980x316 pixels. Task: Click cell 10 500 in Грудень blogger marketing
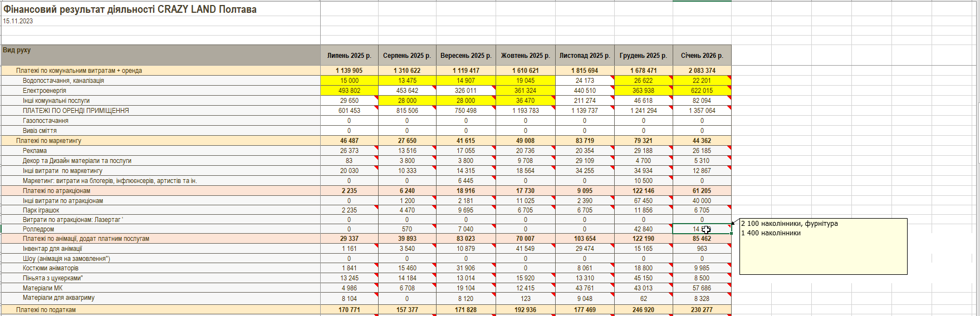(644, 181)
